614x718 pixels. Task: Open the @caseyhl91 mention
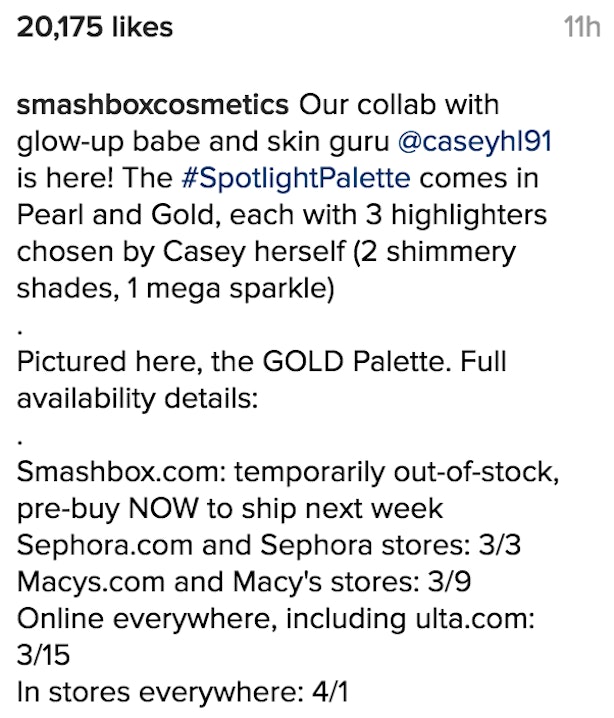(475, 141)
